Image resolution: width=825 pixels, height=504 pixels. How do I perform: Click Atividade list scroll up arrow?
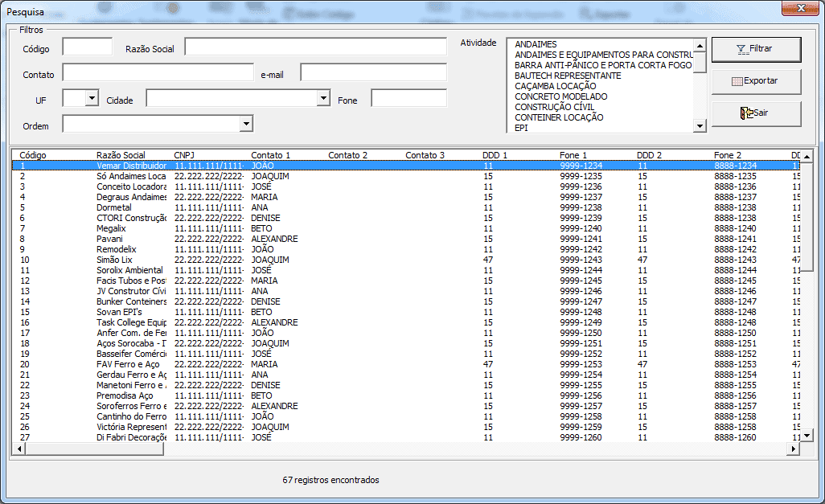[x=700, y=46]
